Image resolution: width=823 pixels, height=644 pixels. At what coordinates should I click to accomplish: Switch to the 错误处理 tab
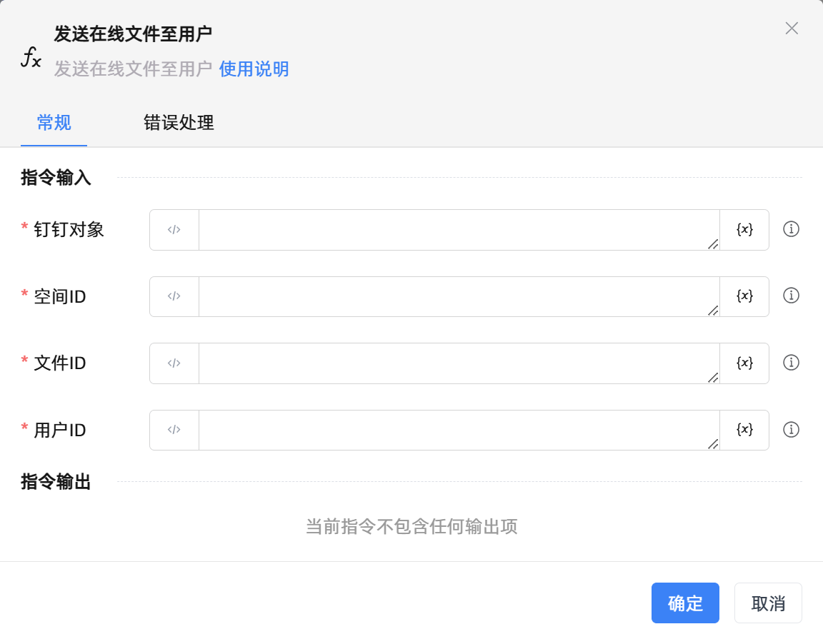179,123
